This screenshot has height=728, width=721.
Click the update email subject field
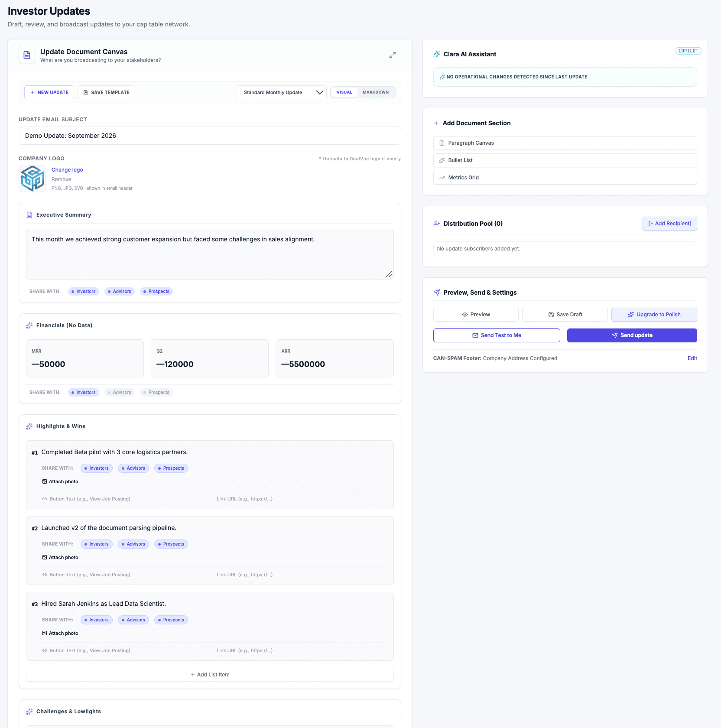210,136
